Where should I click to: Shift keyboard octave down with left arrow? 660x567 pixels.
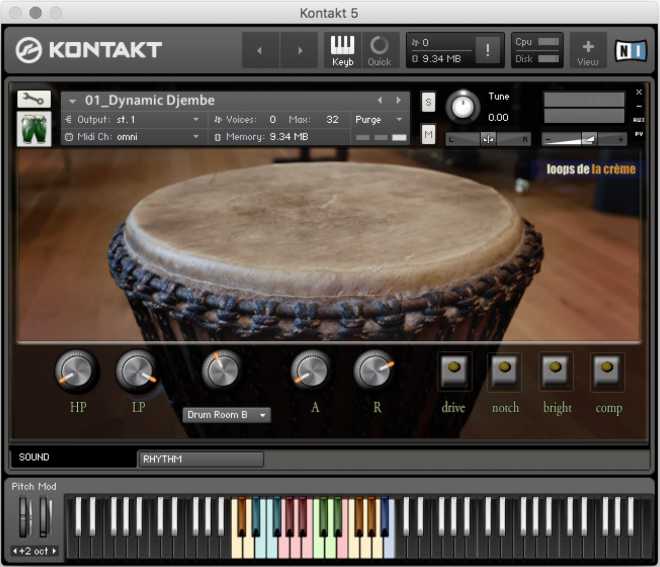pyautogui.click(x=15, y=551)
